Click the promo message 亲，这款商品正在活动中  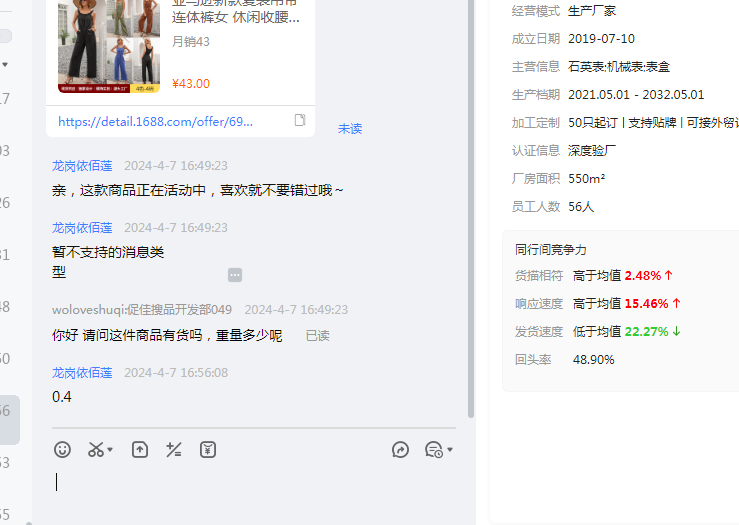click(x=197, y=190)
